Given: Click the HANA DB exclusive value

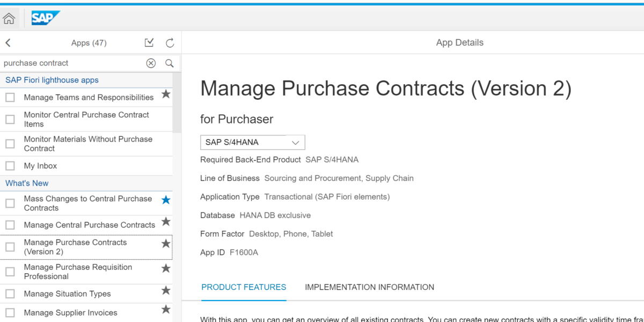Looking at the screenshot, I should pyautogui.click(x=275, y=215).
